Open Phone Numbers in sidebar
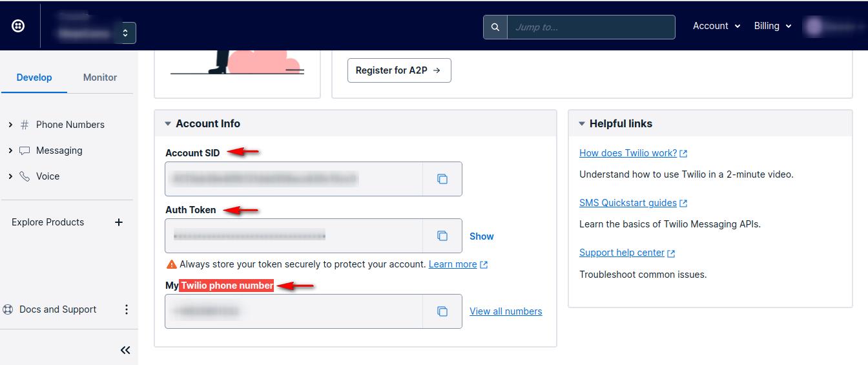The image size is (868, 365). tap(70, 125)
